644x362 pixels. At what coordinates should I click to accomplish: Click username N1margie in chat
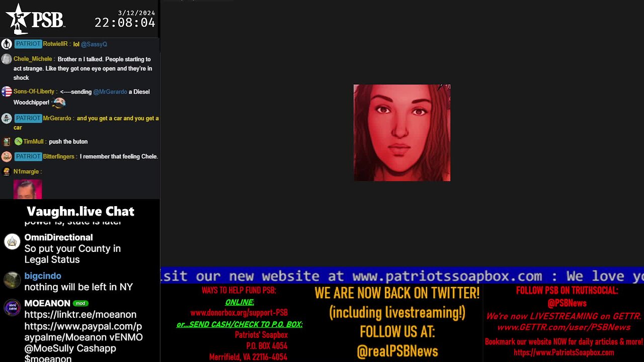(26, 172)
